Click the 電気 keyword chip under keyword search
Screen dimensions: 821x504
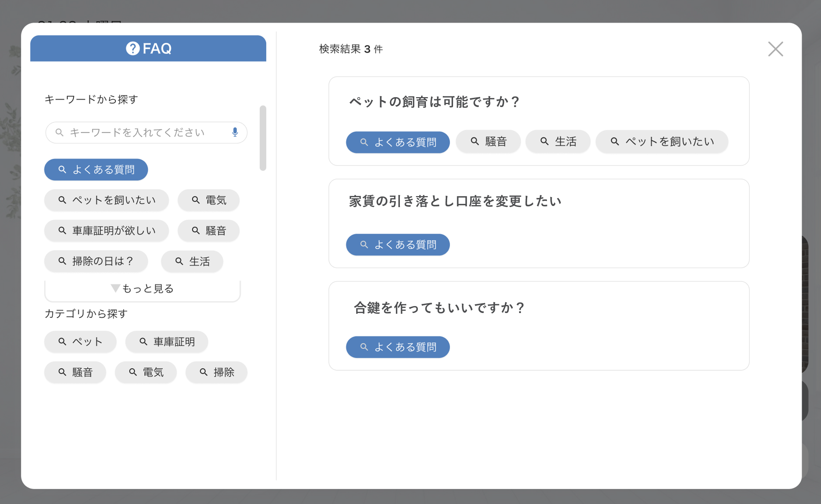coord(208,200)
